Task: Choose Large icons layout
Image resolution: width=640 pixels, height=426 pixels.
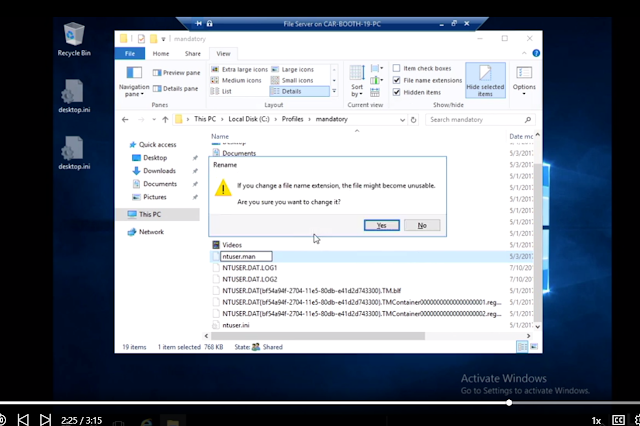Action: [293, 69]
